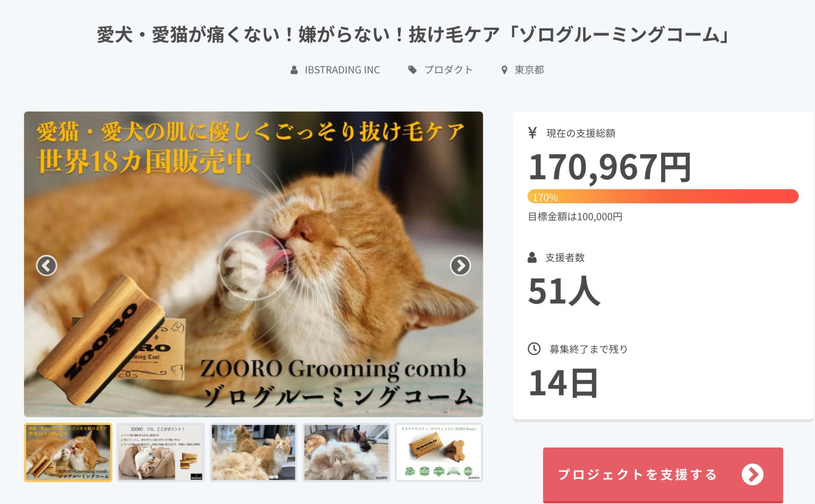Click the clock icon beside 募集終了まで残り
This screenshot has width=815, height=504.
(x=534, y=349)
